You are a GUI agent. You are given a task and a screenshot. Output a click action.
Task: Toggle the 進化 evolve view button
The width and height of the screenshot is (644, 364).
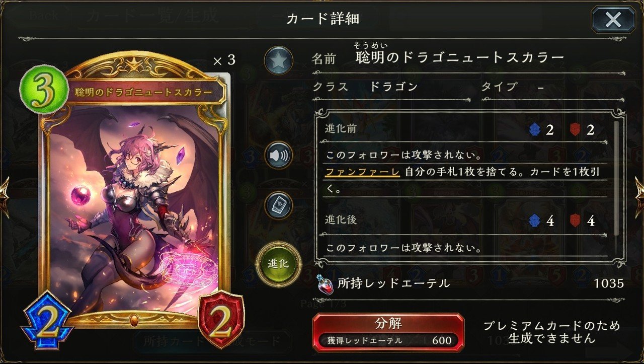[278, 263]
